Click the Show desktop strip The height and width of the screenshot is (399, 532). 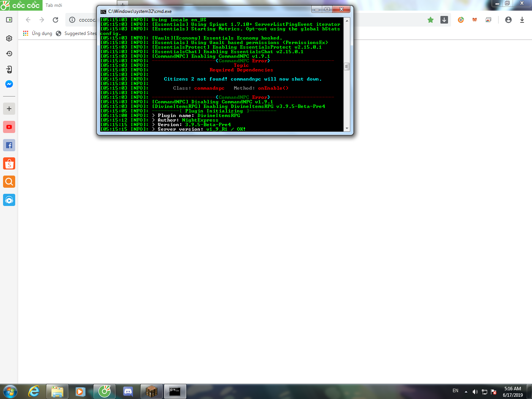529,391
